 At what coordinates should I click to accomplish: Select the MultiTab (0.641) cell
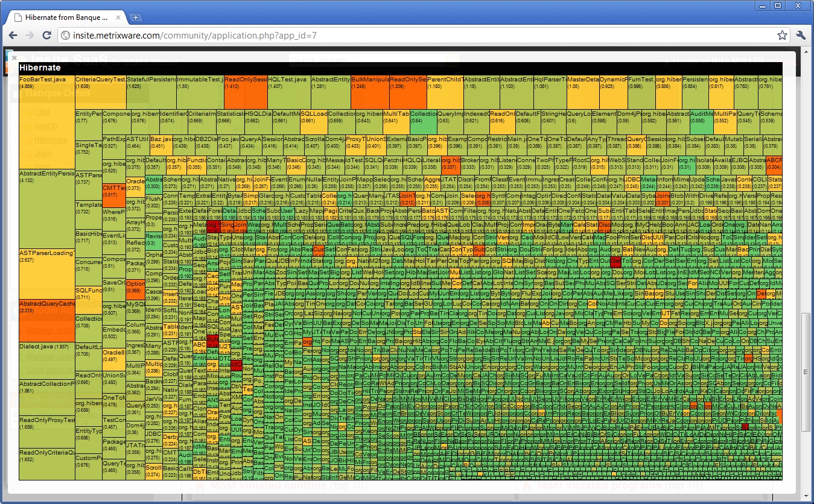[x=396, y=122]
